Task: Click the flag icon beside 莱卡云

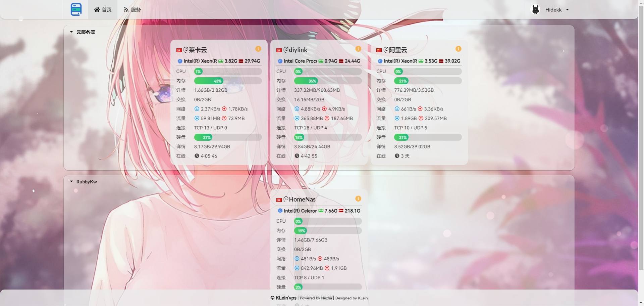Action: tap(179, 50)
